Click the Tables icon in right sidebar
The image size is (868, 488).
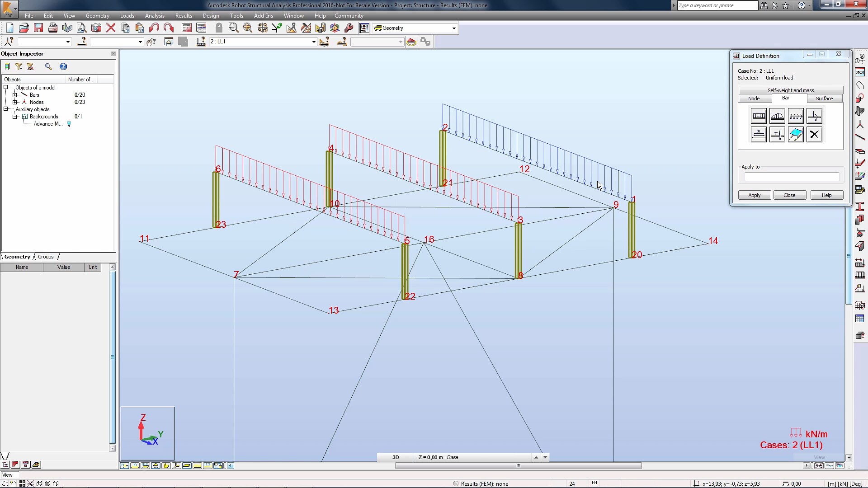coord(860,319)
